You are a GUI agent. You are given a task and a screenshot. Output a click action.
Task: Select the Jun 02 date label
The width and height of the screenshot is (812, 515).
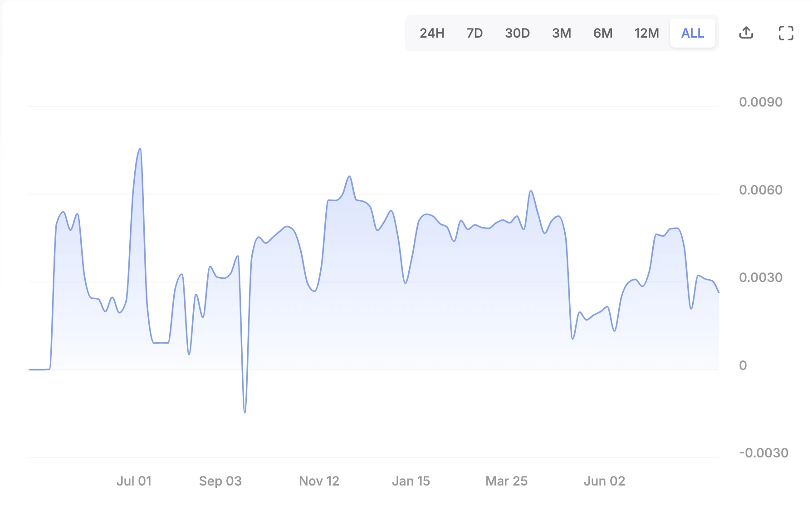point(604,481)
